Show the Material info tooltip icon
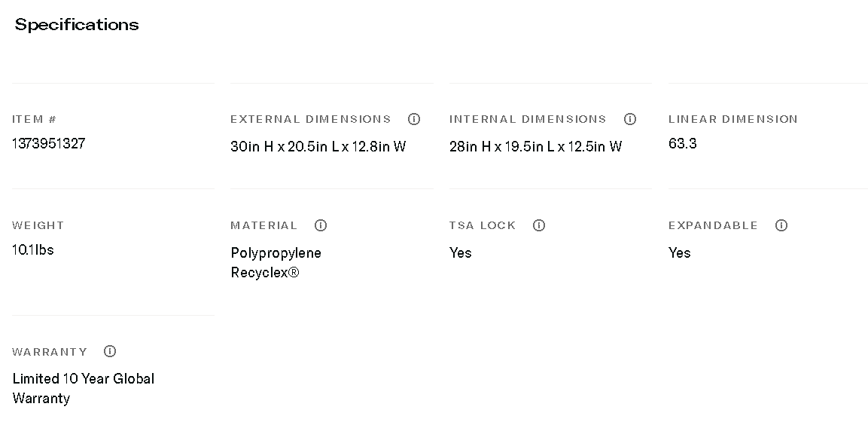 point(321,225)
